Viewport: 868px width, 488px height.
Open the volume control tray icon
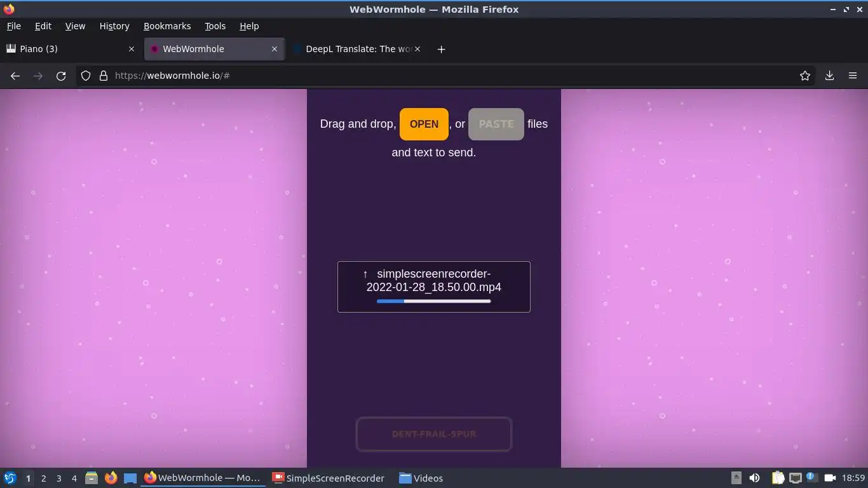click(x=754, y=478)
